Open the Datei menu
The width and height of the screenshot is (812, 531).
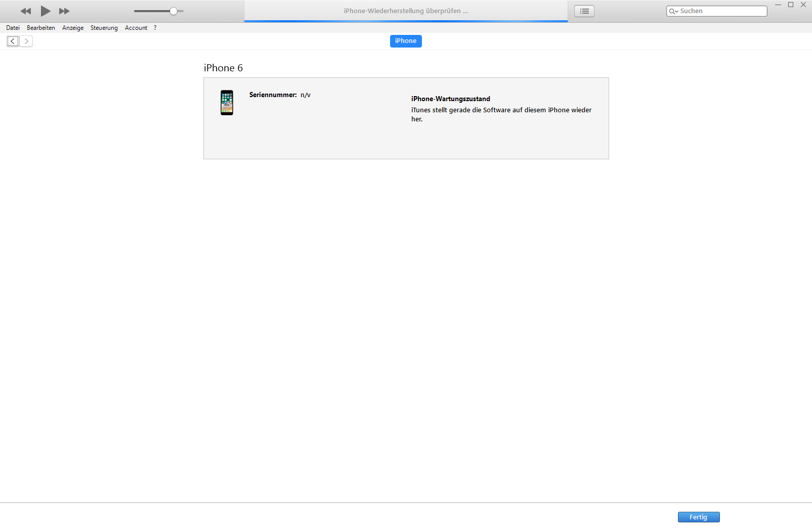(x=13, y=28)
